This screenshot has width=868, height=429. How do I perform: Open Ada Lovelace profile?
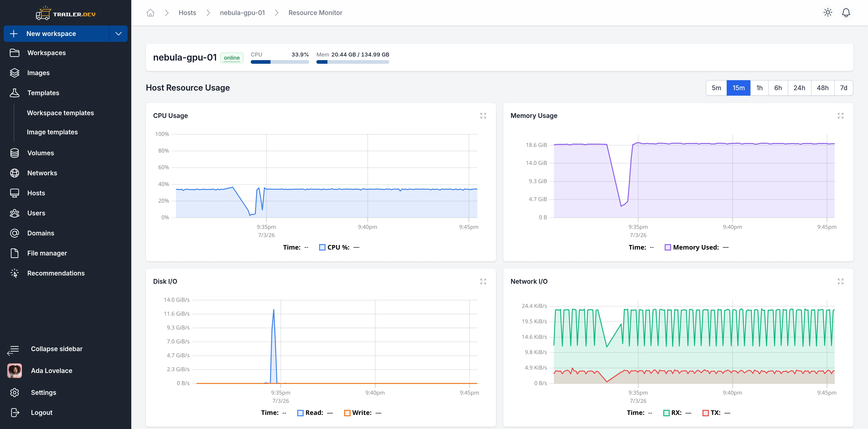52,371
